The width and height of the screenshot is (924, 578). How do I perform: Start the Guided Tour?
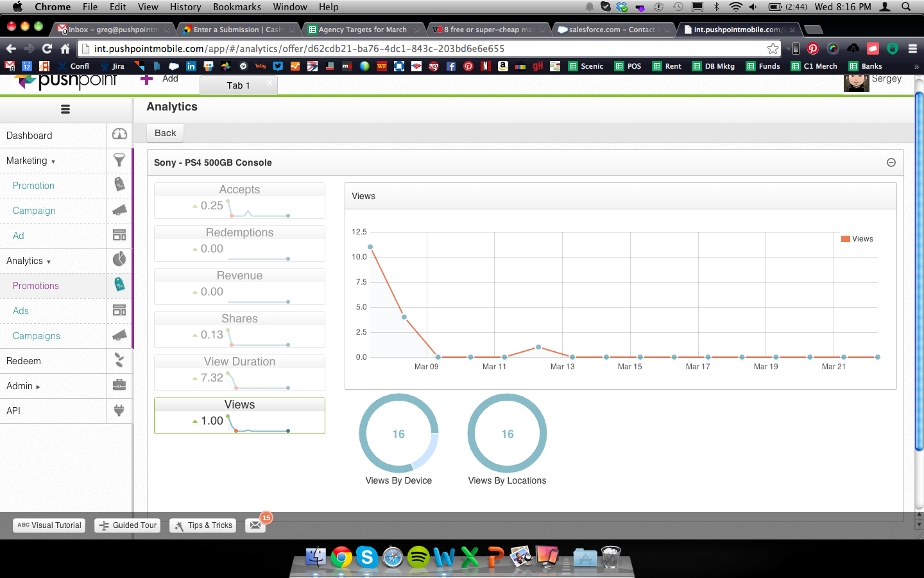128,525
